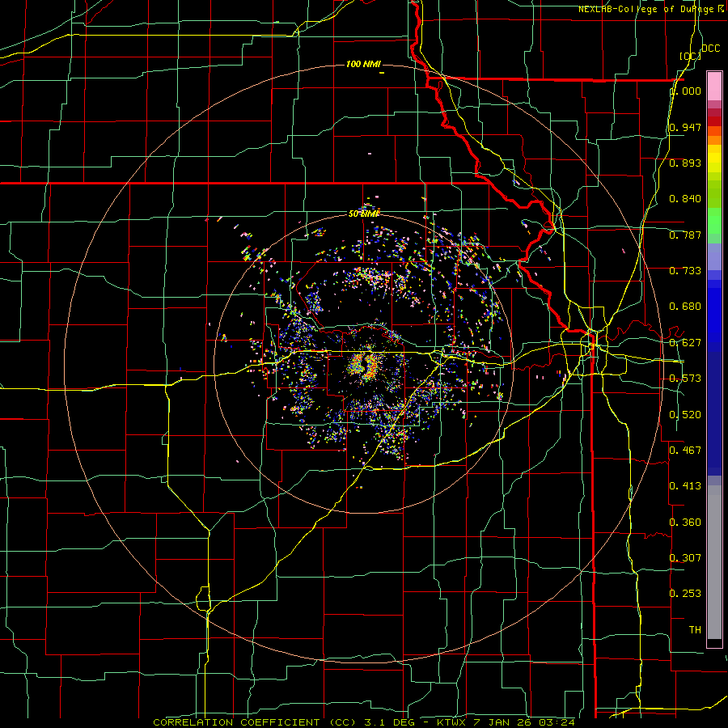Click the 0.947 scale value

click(685, 127)
